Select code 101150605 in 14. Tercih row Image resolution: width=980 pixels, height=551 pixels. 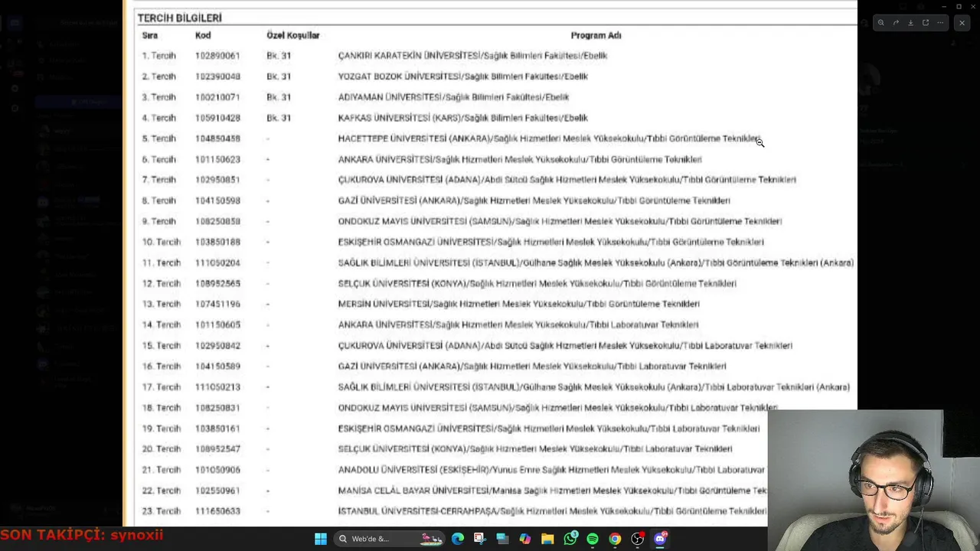pyautogui.click(x=217, y=324)
